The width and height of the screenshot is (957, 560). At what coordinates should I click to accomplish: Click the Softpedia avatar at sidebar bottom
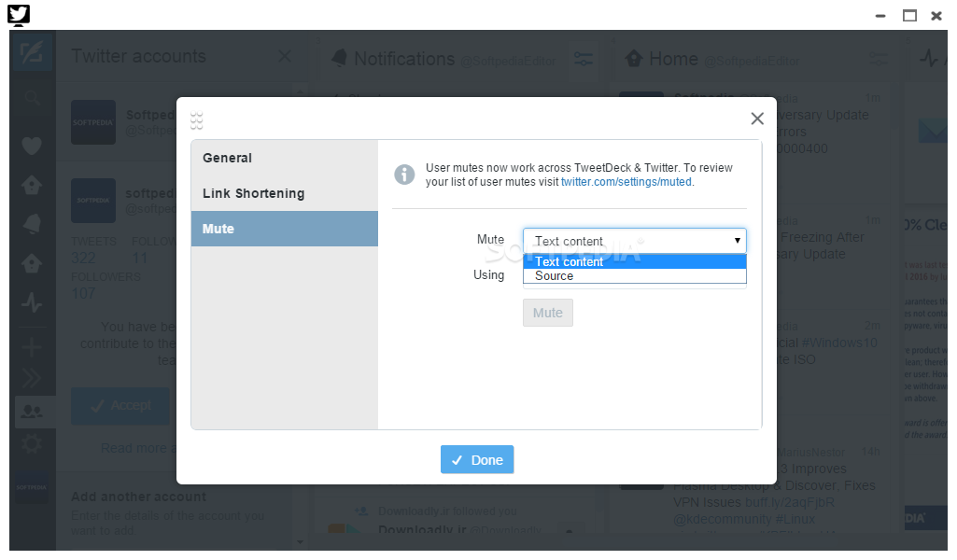pos(32,487)
